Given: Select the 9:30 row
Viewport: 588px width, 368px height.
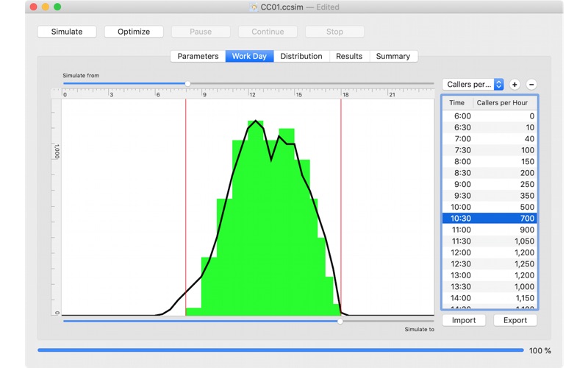Looking at the screenshot, I should [490, 196].
